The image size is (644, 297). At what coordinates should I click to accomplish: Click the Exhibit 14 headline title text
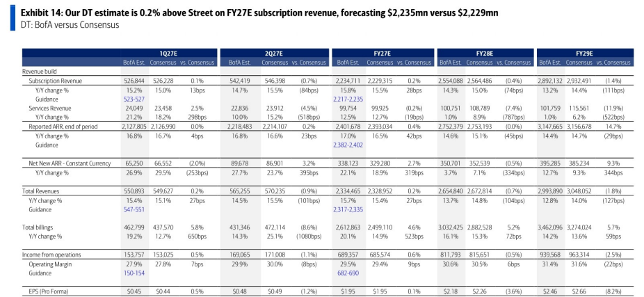[259, 13]
